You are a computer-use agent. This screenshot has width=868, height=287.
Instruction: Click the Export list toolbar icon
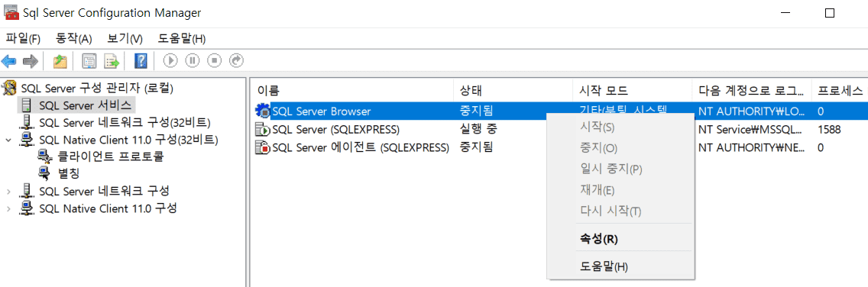pos(112,61)
